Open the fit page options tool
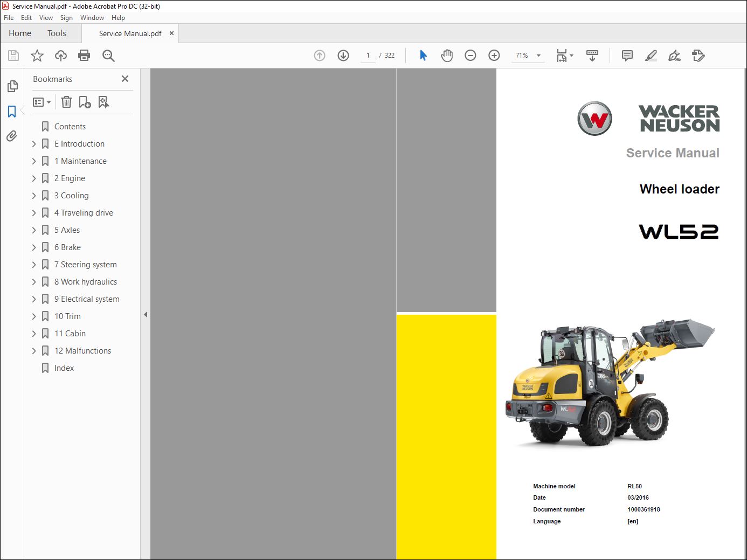 click(x=565, y=56)
